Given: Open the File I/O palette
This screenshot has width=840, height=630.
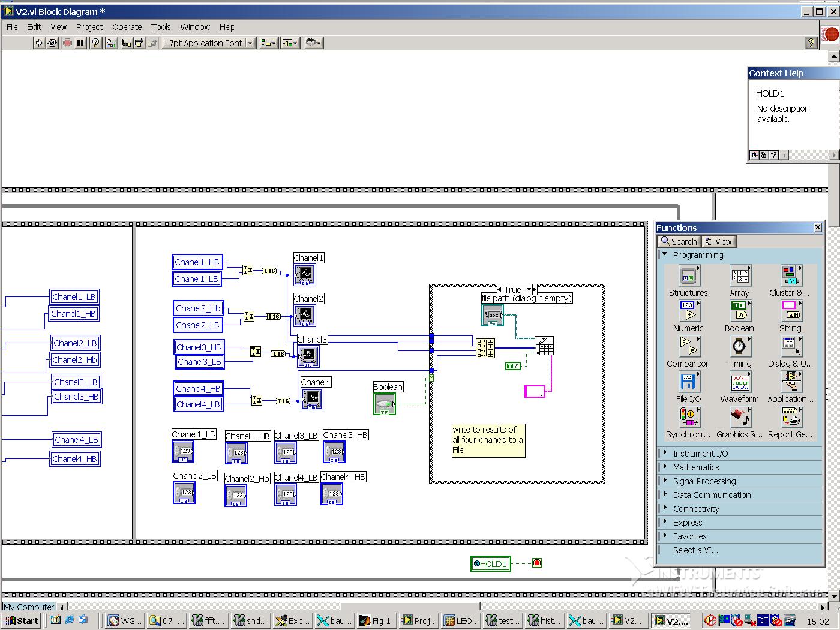Looking at the screenshot, I should (688, 382).
